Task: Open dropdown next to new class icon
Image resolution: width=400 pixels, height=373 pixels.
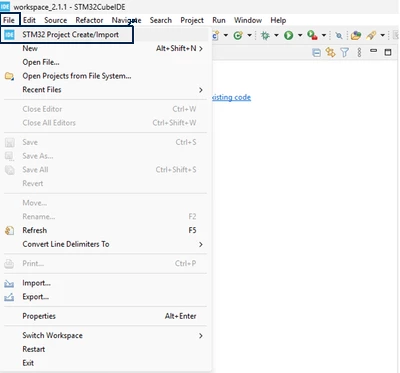Action: click(x=249, y=35)
